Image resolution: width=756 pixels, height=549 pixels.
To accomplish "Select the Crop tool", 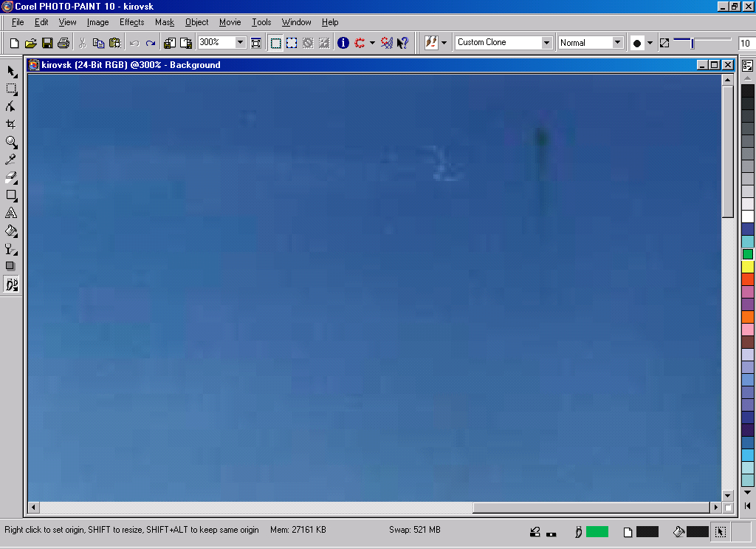I will point(12,124).
